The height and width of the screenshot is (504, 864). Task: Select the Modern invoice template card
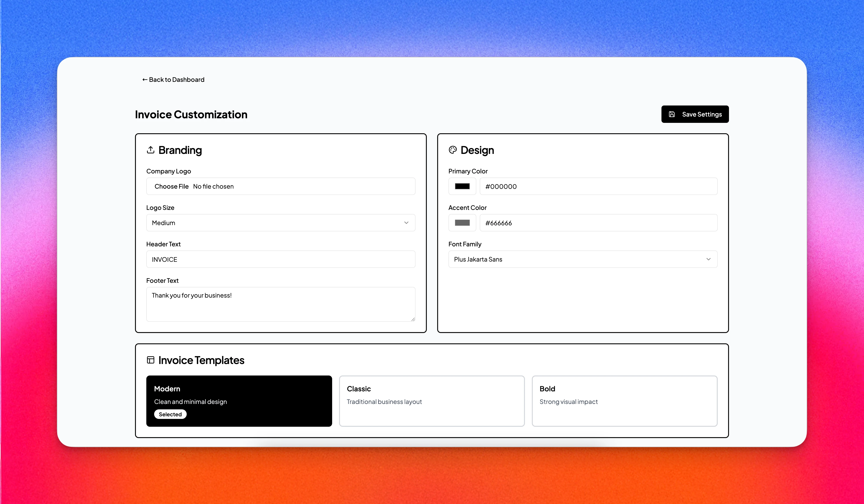(239, 401)
